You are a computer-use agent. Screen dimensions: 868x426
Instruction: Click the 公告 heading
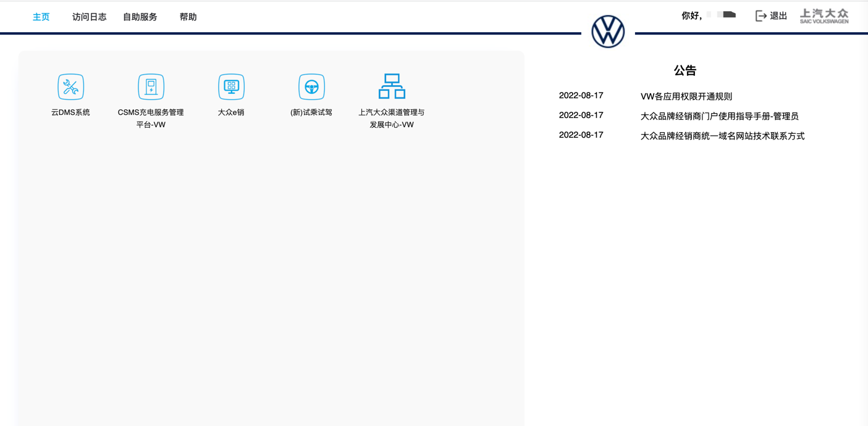point(685,70)
